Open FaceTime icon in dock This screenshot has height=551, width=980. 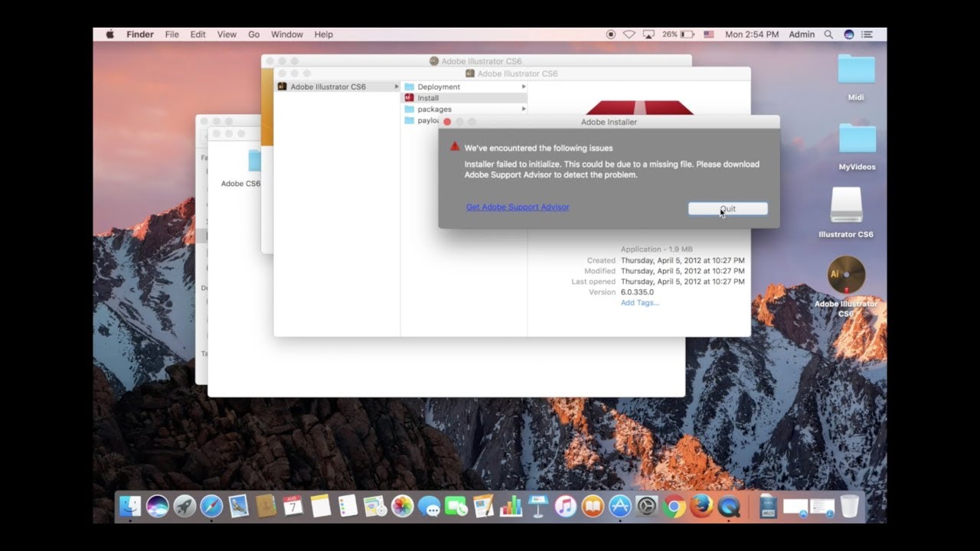click(x=456, y=506)
